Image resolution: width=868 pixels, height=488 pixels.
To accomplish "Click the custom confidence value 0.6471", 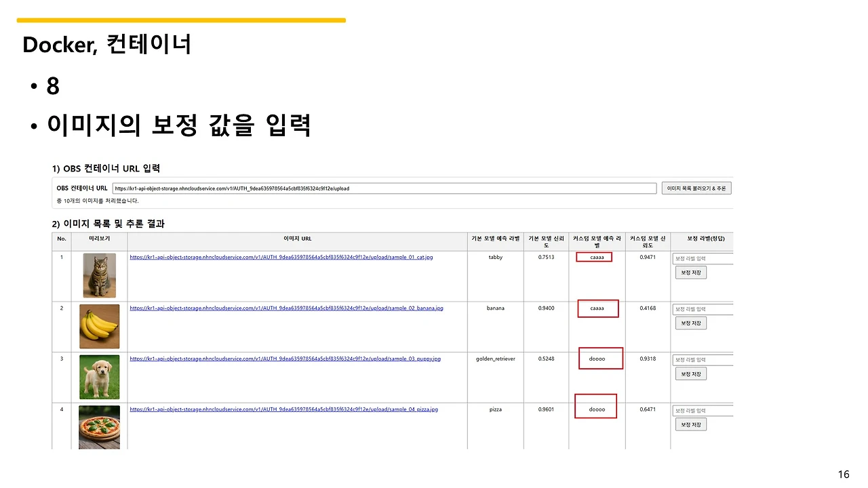I will point(648,410).
